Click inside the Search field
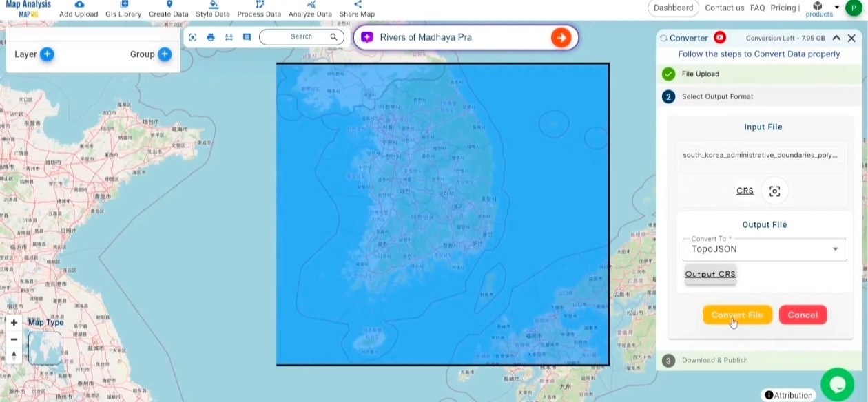 301,36
